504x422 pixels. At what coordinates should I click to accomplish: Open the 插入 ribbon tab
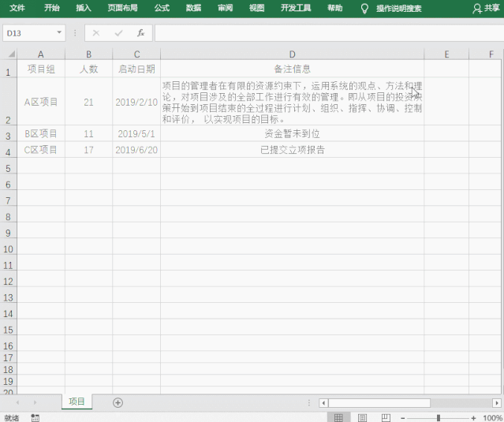pyautogui.click(x=84, y=8)
